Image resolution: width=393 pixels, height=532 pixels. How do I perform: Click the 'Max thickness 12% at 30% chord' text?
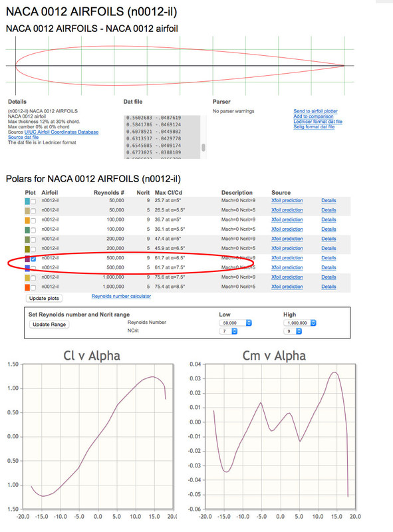(x=44, y=122)
